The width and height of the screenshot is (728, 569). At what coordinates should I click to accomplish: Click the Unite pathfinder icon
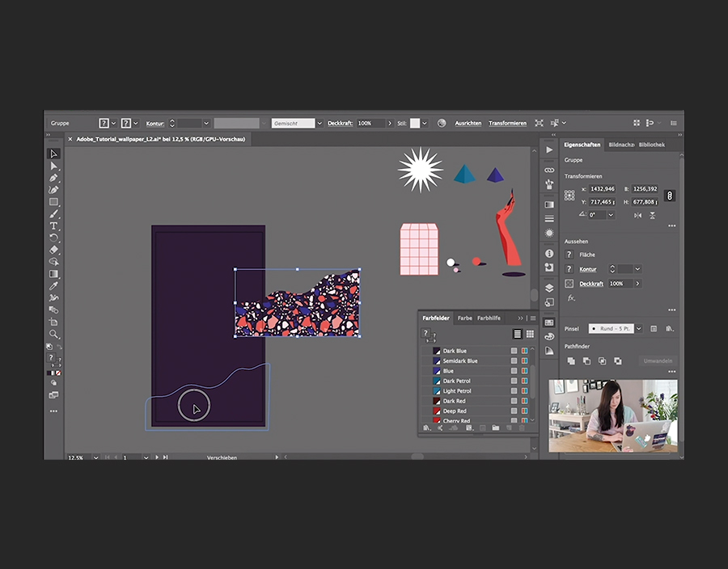[572, 360]
